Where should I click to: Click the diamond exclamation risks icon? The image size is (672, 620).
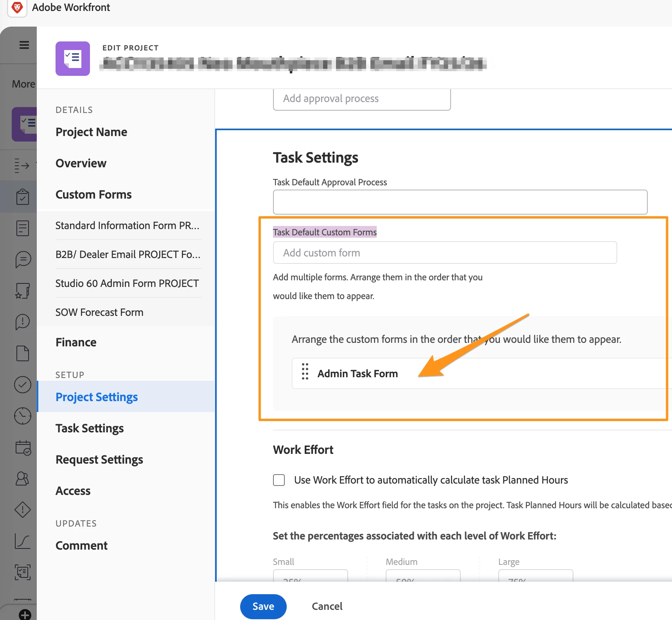tap(23, 510)
